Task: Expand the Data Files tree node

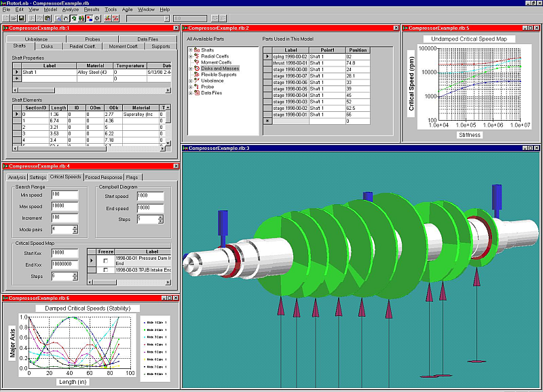Action: (x=191, y=93)
